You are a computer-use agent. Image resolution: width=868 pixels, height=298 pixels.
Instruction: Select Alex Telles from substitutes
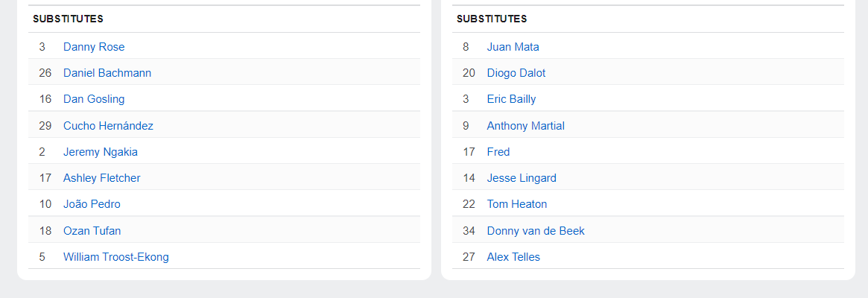pos(513,257)
